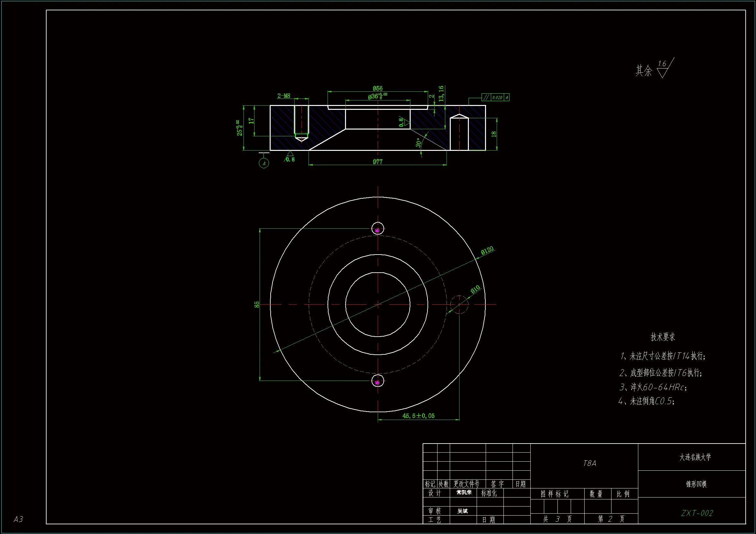Click the A3 sheet size label
This screenshot has height=534, width=756.
(x=18, y=519)
